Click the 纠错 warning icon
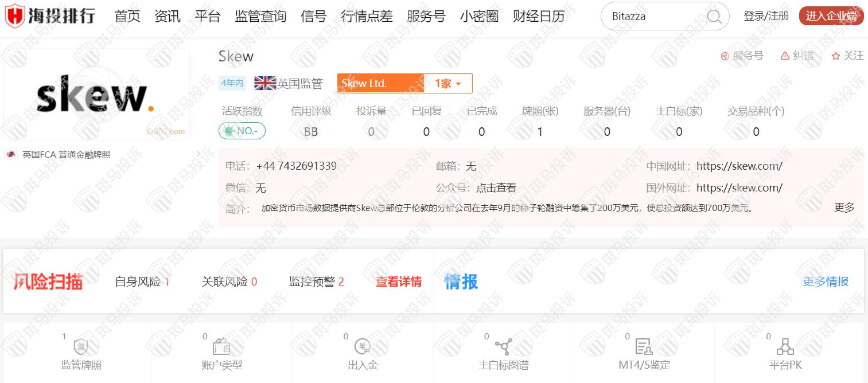Viewport: 868px width, 383px height. 785,56
